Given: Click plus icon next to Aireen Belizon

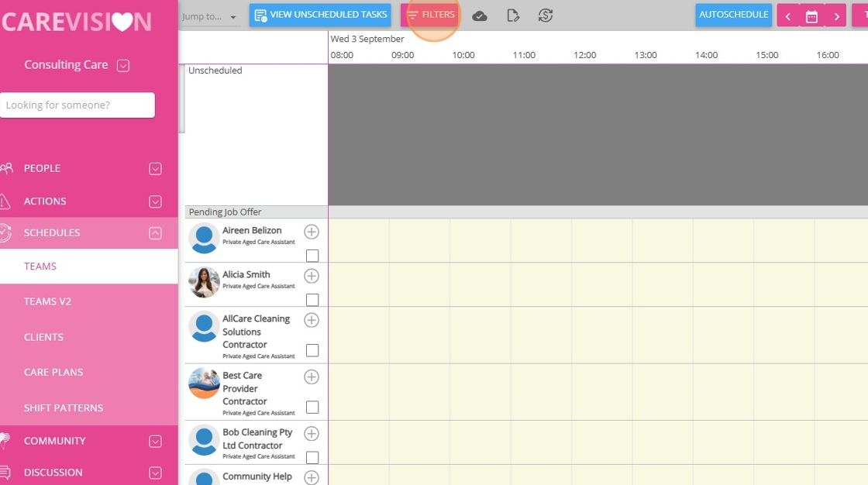Looking at the screenshot, I should pos(312,232).
